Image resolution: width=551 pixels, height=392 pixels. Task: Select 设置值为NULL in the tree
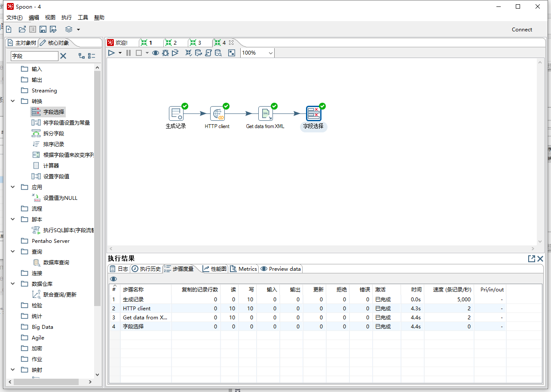pos(55,198)
